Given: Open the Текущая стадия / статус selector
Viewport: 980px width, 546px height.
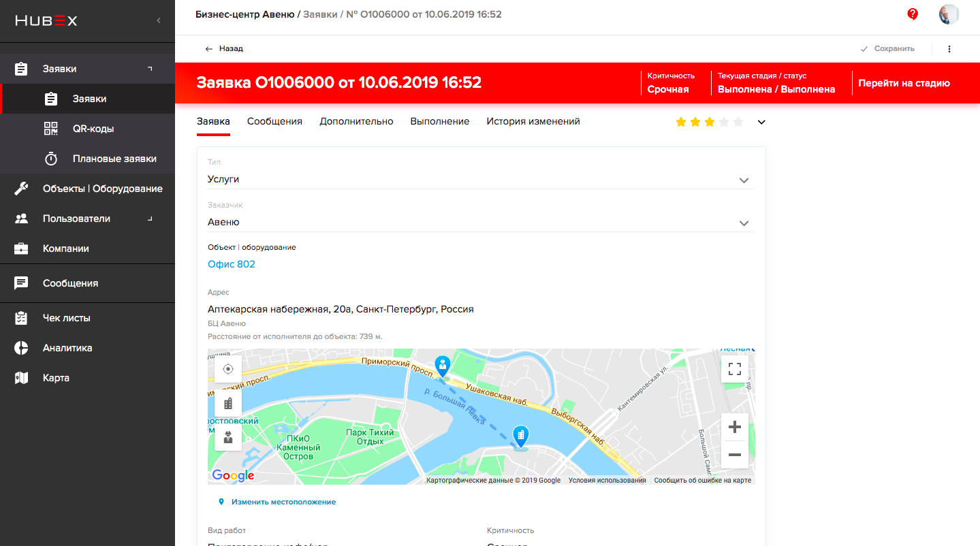Looking at the screenshot, I should click(x=776, y=83).
